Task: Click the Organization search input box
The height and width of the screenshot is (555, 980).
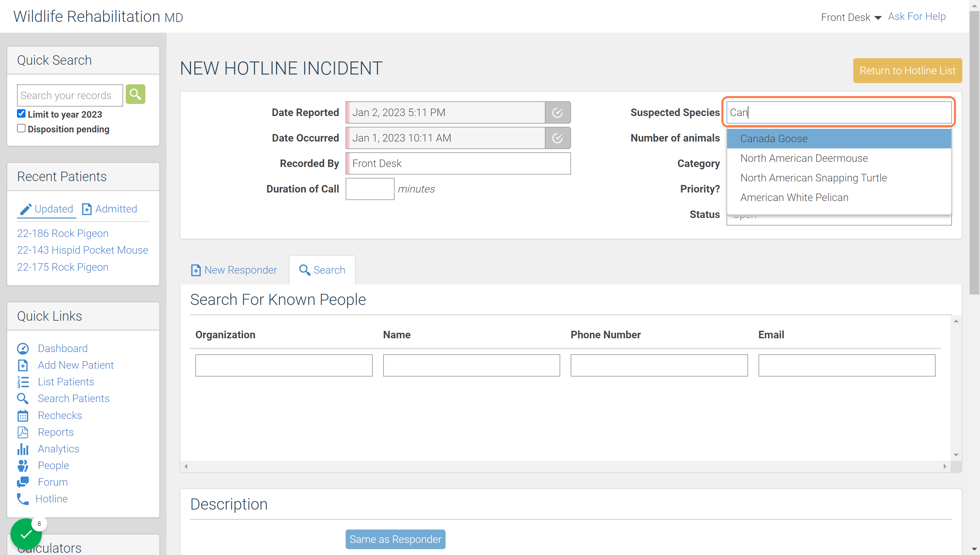Action: click(x=284, y=365)
